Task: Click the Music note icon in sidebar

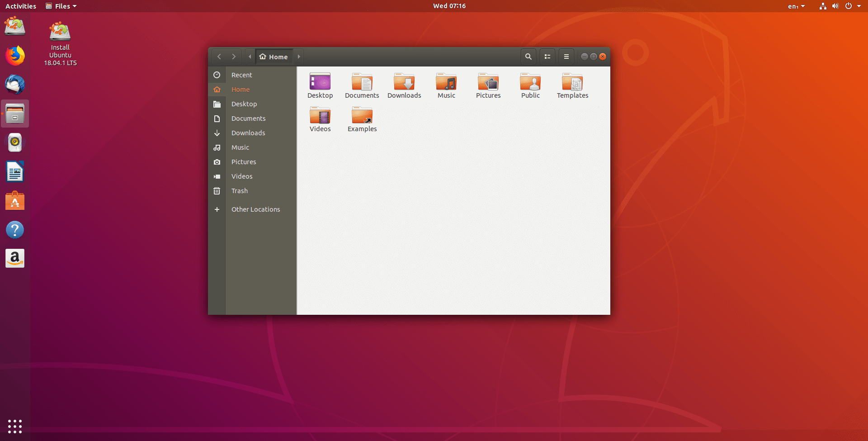Action: click(x=217, y=147)
